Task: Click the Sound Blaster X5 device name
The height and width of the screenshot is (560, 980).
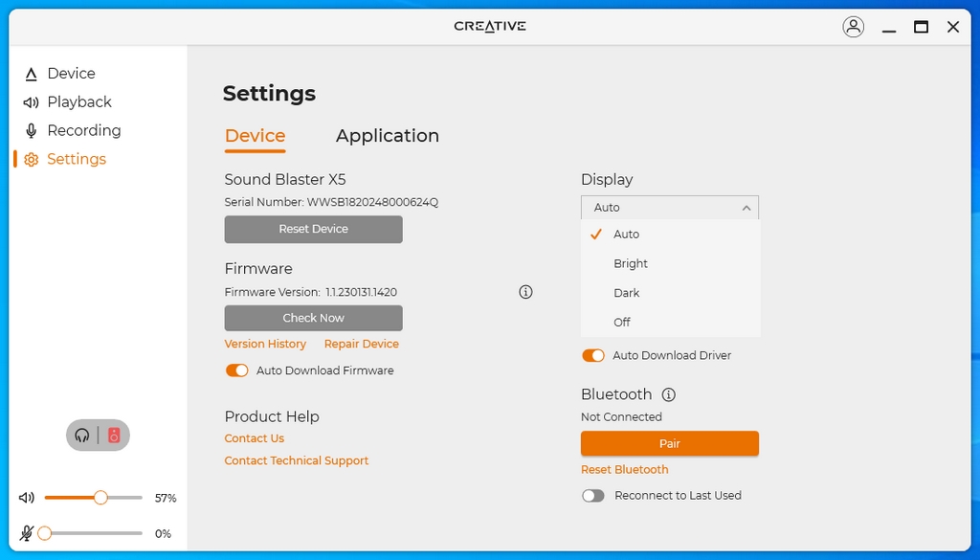Action: coord(285,180)
